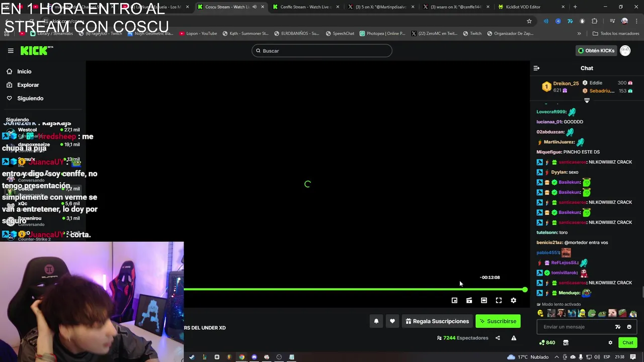Click Regala Suscripciones button
Screen dimensions: 644x362
point(437,321)
